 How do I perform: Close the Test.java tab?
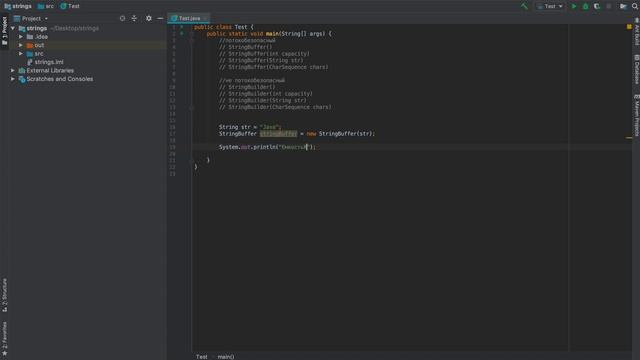point(205,18)
